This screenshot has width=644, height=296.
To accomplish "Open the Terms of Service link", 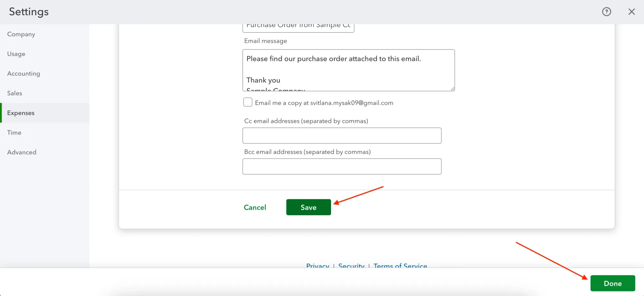I will 400,266.
